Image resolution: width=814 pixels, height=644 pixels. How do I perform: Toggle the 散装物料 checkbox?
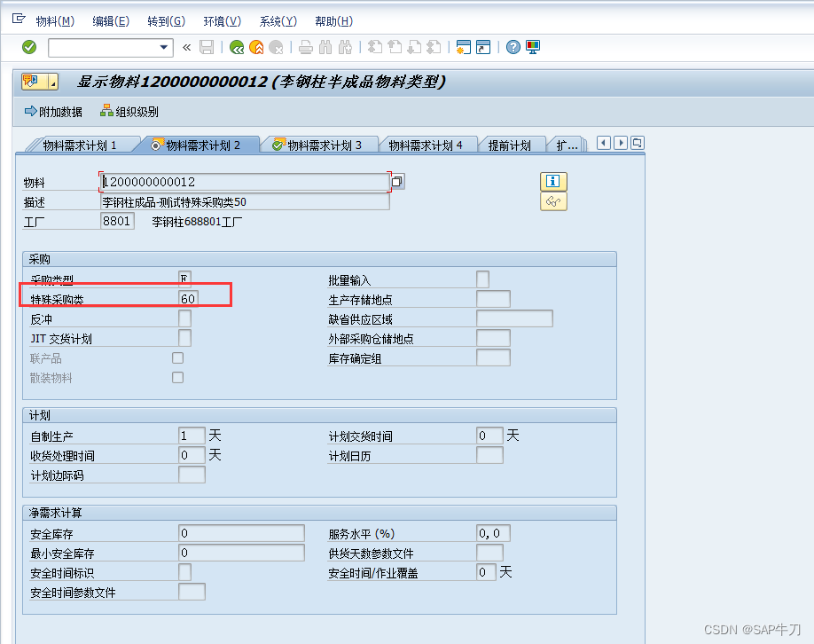click(x=177, y=377)
